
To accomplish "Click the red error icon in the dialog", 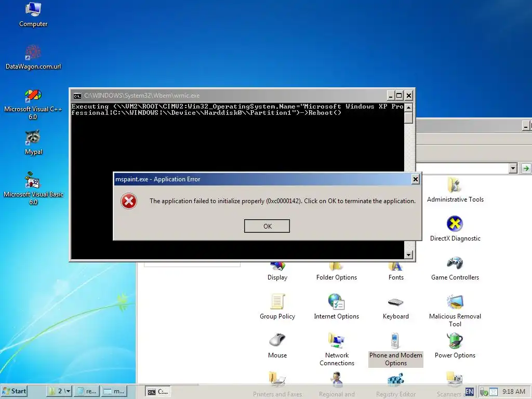I will [x=129, y=201].
